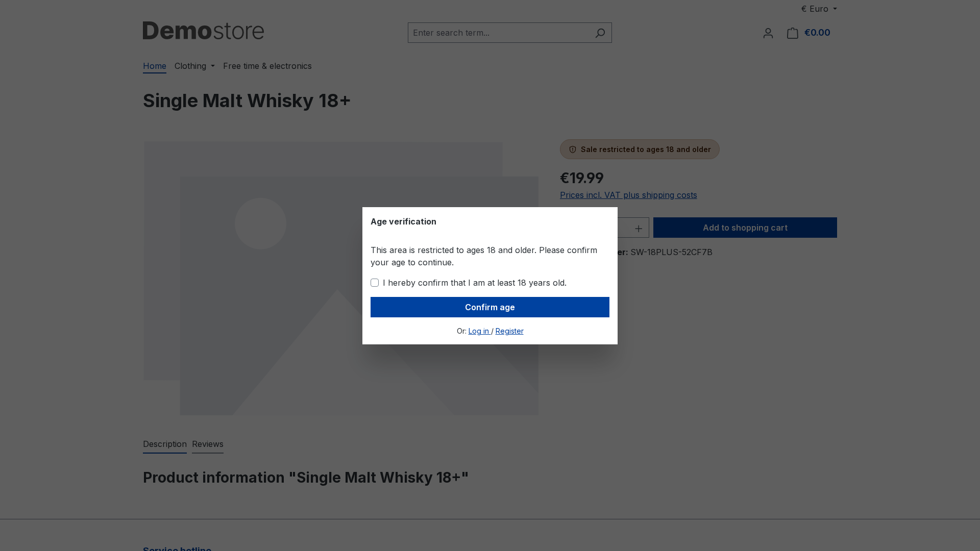980x551 pixels.
Task: Click the Demostore logo
Action: [203, 31]
